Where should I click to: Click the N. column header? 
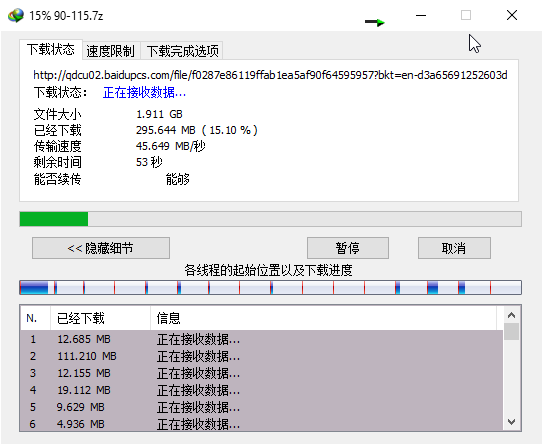pos(35,318)
